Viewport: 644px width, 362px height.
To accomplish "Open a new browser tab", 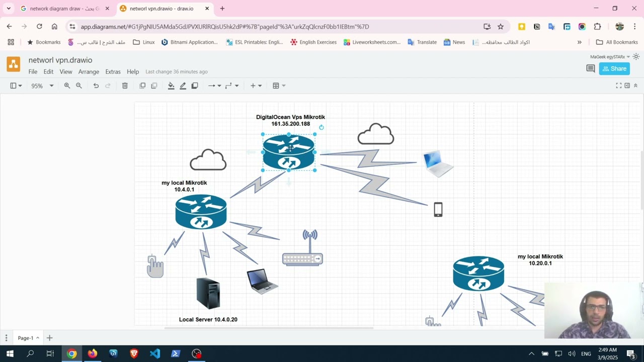I will tap(222, 9).
